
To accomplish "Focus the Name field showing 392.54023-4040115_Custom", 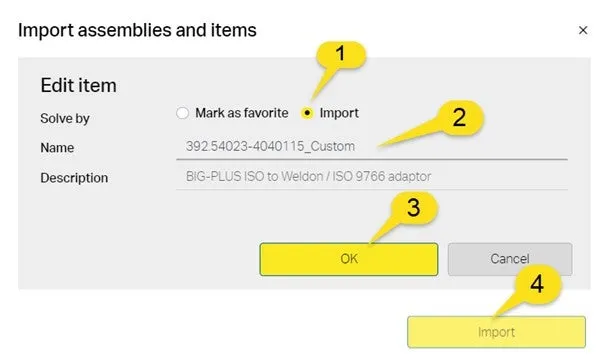I will (x=372, y=147).
